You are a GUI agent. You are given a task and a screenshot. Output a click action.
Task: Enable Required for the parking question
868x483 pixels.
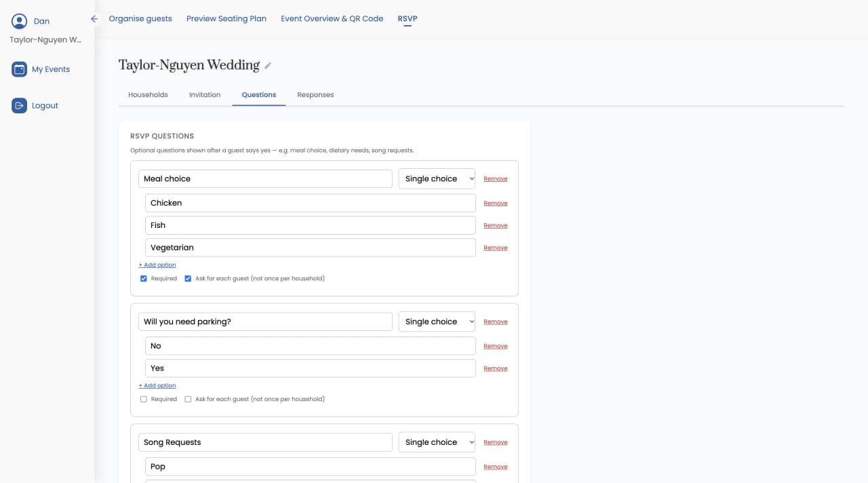click(143, 400)
